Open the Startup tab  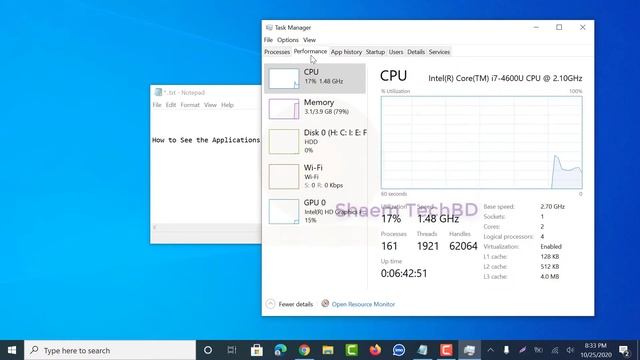pyautogui.click(x=375, y=52)
